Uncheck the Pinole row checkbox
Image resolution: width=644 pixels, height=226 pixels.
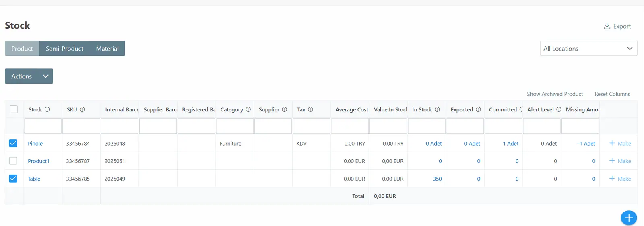click(13, 143)
